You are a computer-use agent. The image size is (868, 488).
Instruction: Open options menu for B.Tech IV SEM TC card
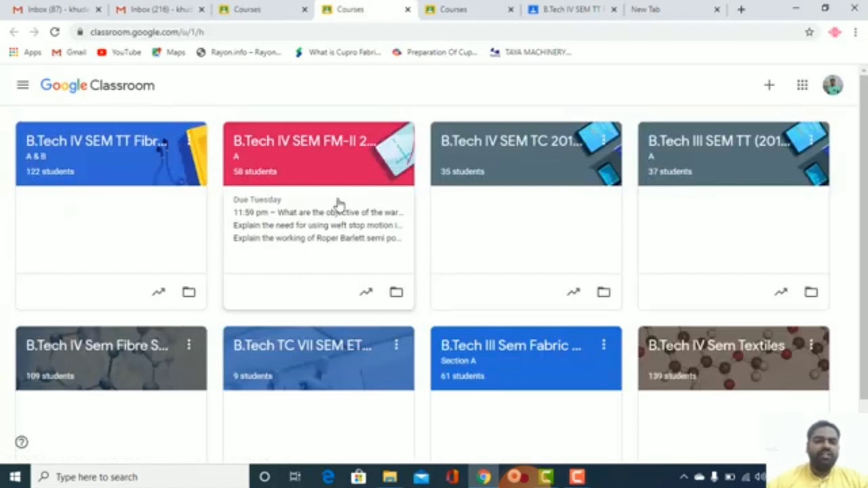click(x=604, y=140)
